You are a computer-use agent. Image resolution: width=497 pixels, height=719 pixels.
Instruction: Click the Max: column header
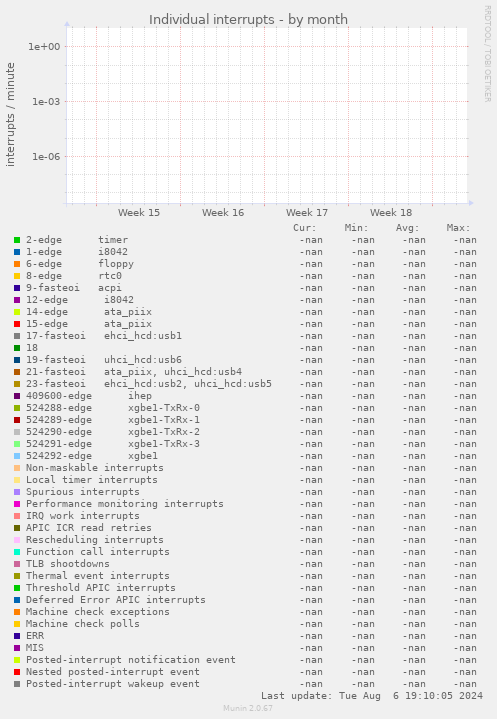tap(458, 228)
